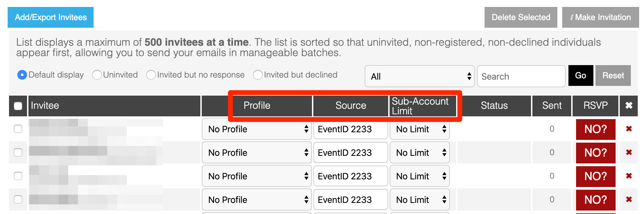Click the Add/Export Invitees button
Screen dimensions: 644x214
tap(51, 17)
